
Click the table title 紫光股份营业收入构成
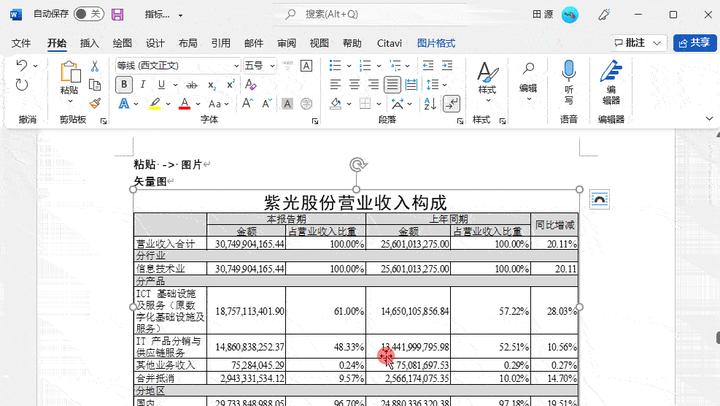point(355,203)
